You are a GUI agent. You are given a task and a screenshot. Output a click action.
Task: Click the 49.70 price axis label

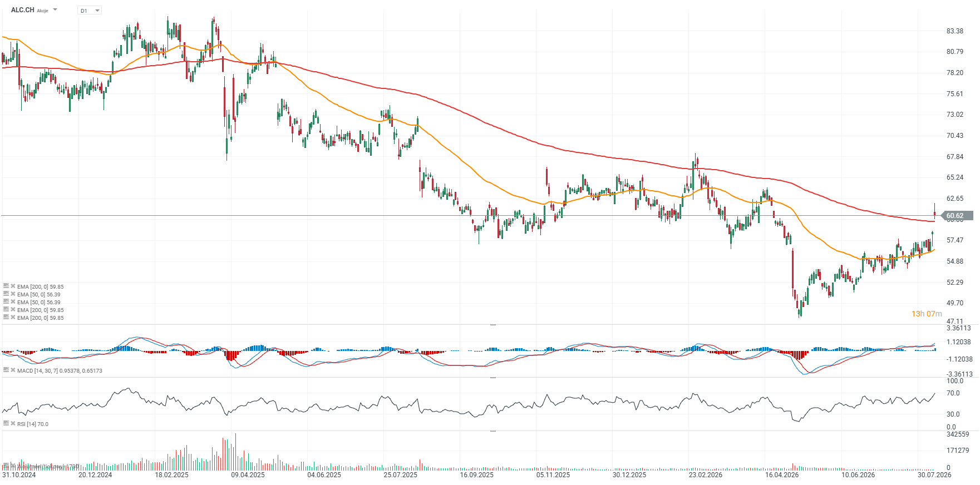(x=955, y=303)
